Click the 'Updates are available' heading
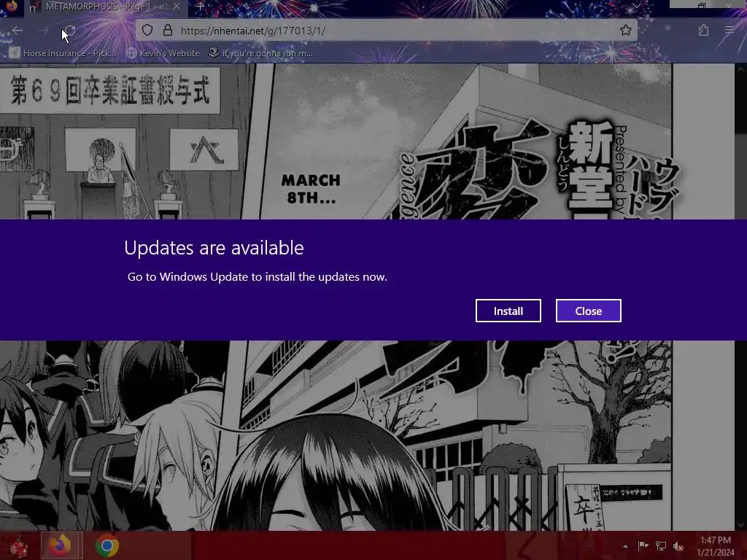Image resolution: width=747 pixels, height=560 pixels. (214, 248)
